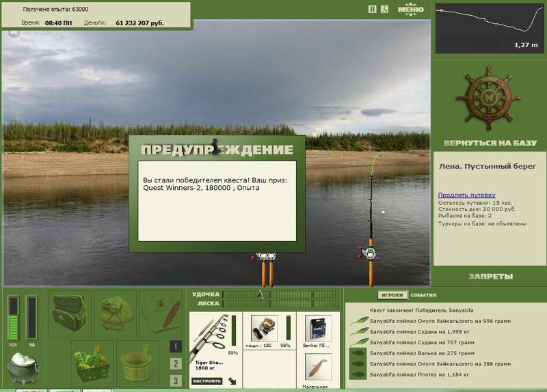Click the fish icon for Судака 707 грамм entry
Screen dimensions: 547x392
point(359,342)
